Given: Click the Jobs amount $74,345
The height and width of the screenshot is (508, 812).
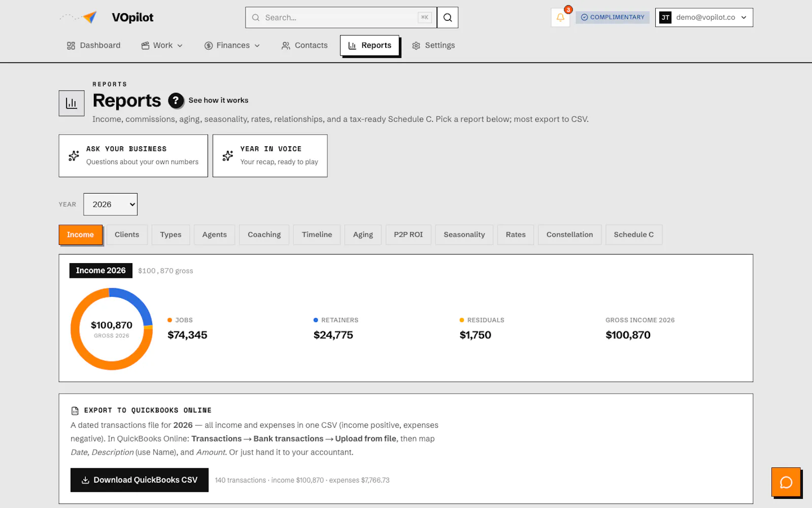Looking at the screenshot, I should [187, 335].
